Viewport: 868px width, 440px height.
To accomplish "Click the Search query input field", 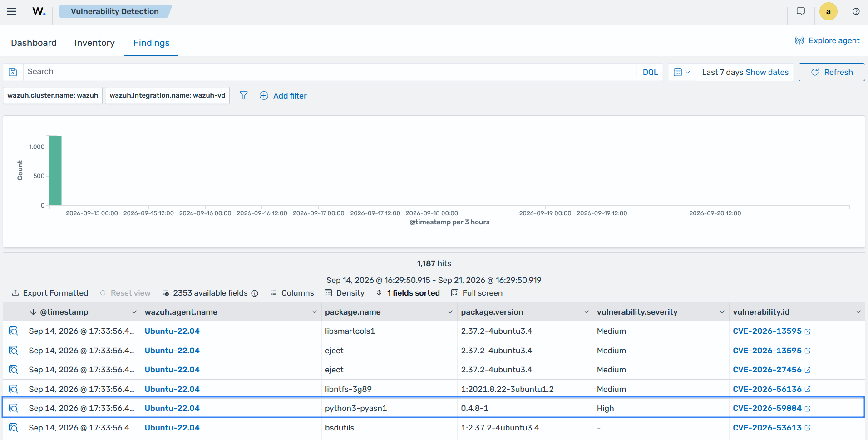I will click(x=330, y=72).
